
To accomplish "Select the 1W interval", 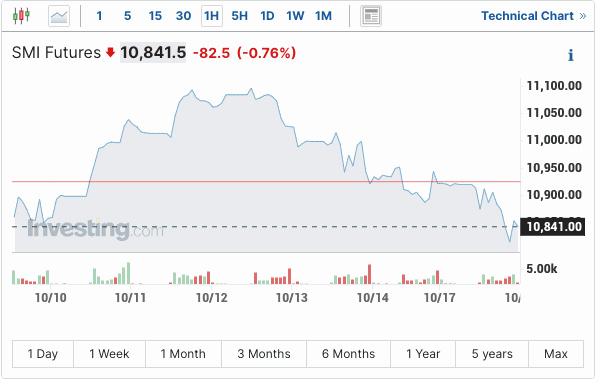I will pos(295,16).
